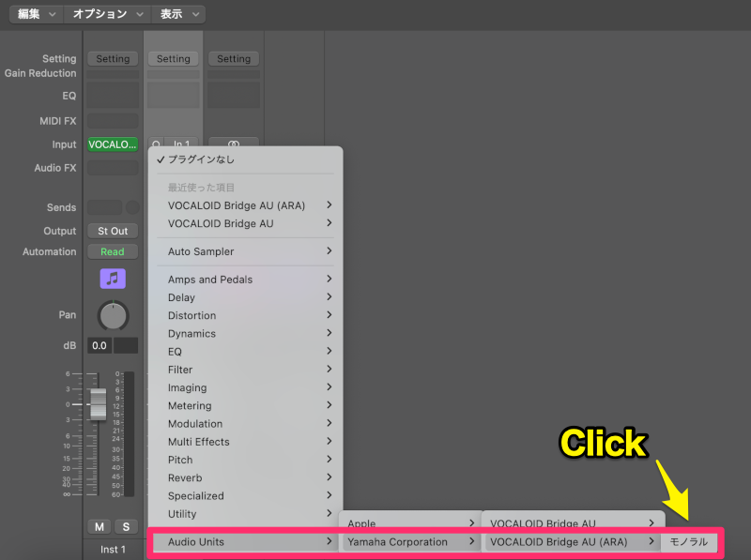Open the Imaging submenu
The image size is (751, 560).
coord(245,387)
